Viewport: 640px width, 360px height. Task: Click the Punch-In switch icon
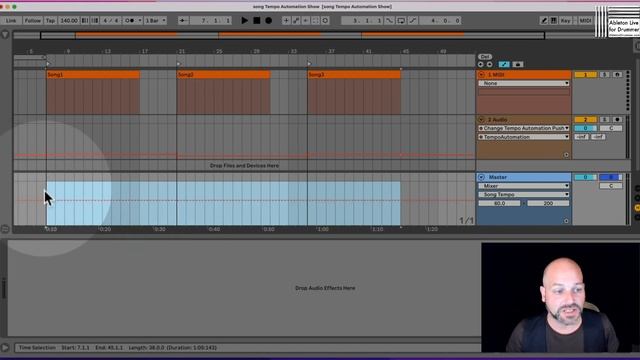click(389, 20)
